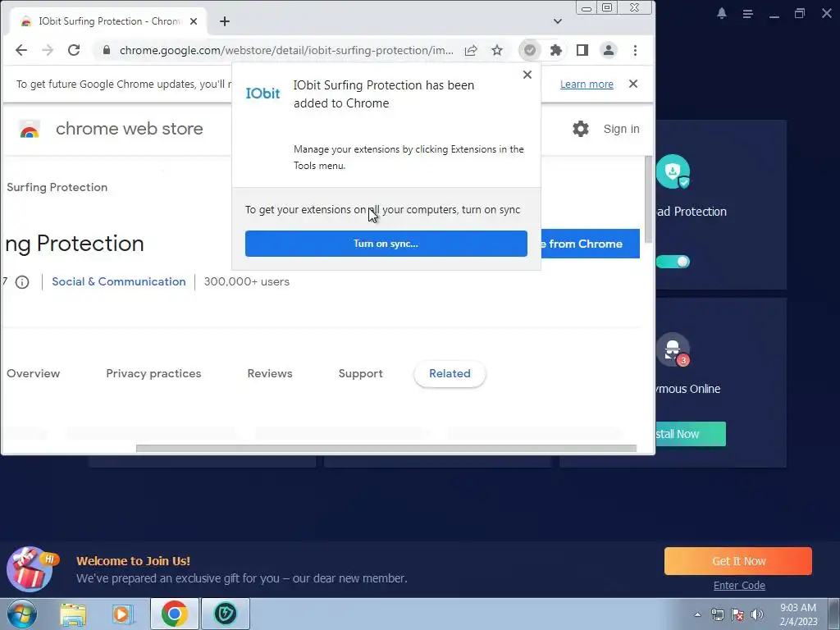The height and width of the screenshot is (630, 840).
Task: Click the network tray icon
Action: (x=717, y=614)
